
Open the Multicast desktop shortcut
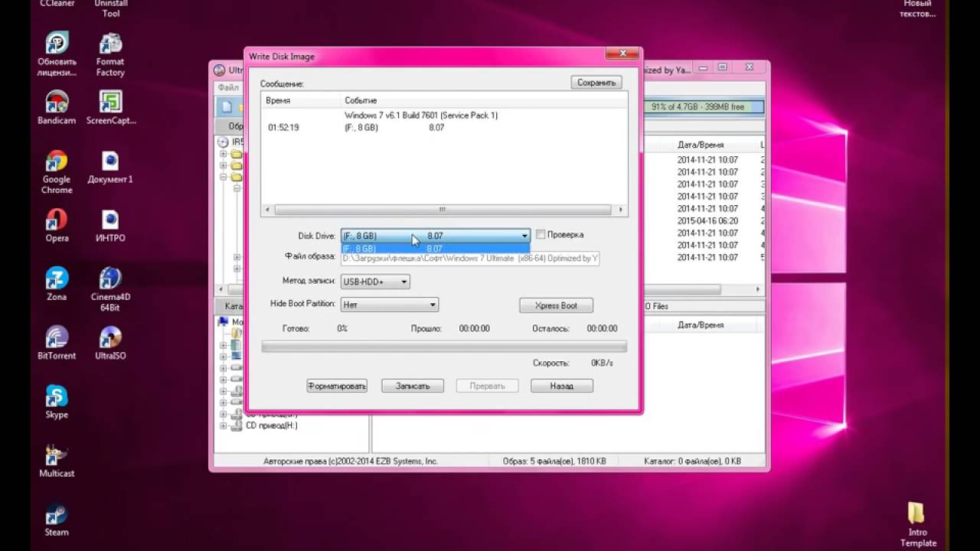57,461
